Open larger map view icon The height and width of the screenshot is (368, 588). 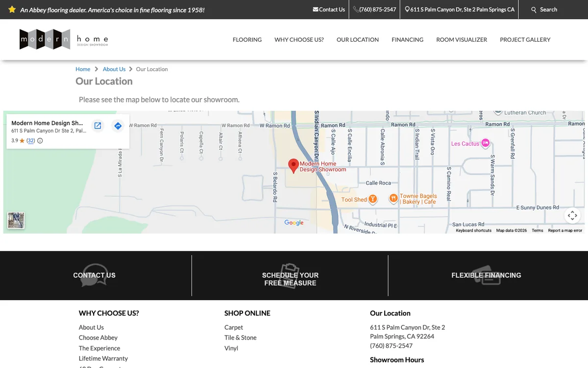click(98, 126)
